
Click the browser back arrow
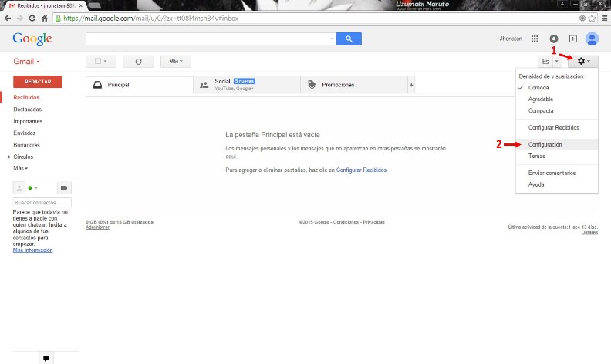8,19
